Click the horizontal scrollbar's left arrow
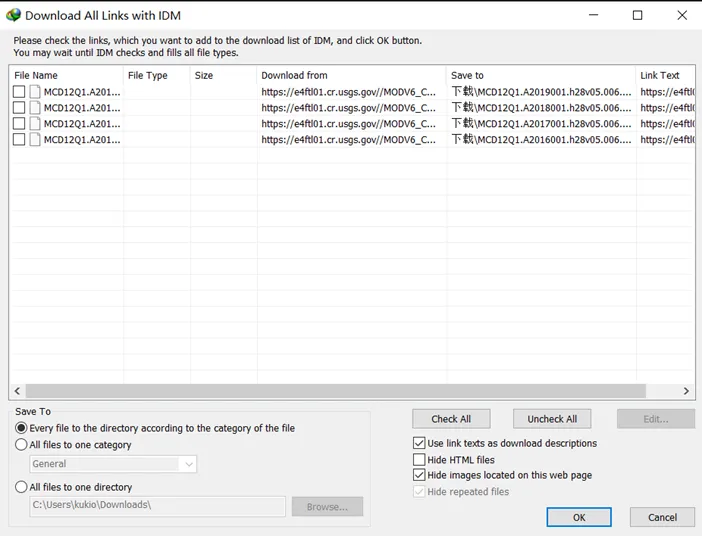The width and height of the screenshot is (702, 536). point(17,391)
